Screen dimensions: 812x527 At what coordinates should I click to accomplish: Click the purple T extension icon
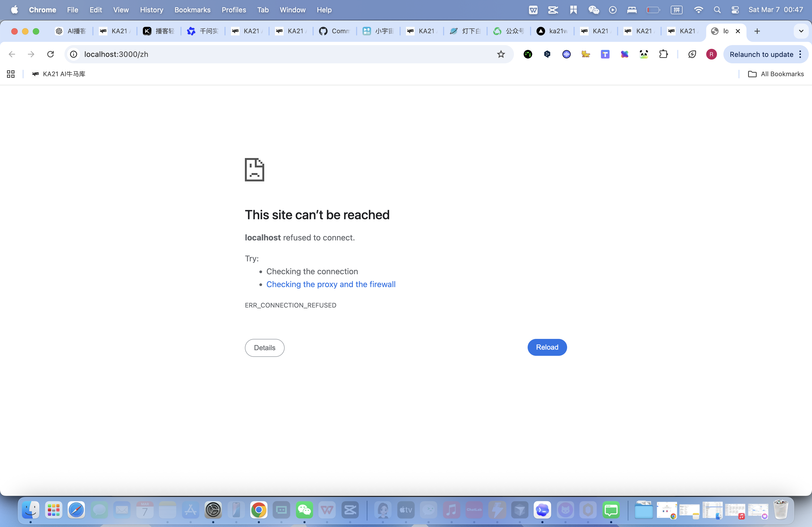pos(605,54)
